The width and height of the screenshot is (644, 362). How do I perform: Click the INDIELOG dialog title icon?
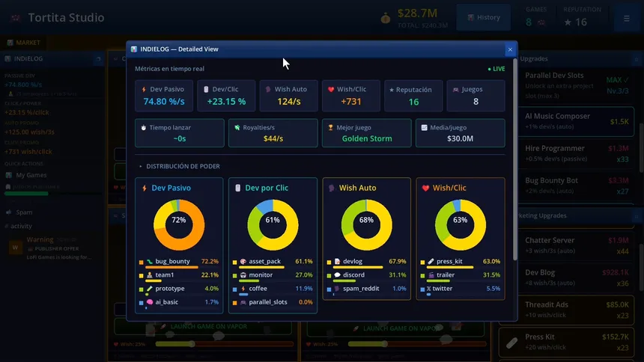pos(134,49)
